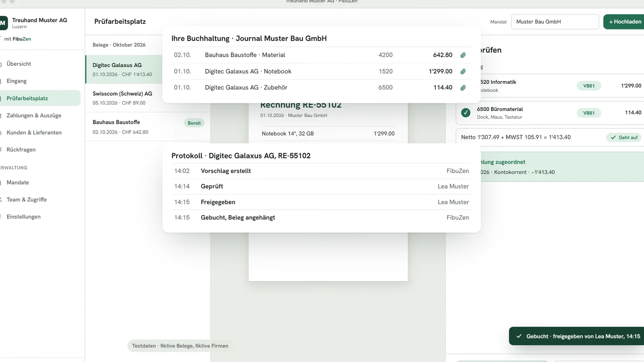Open Mandate under Verwaltung

click(18, 183)
